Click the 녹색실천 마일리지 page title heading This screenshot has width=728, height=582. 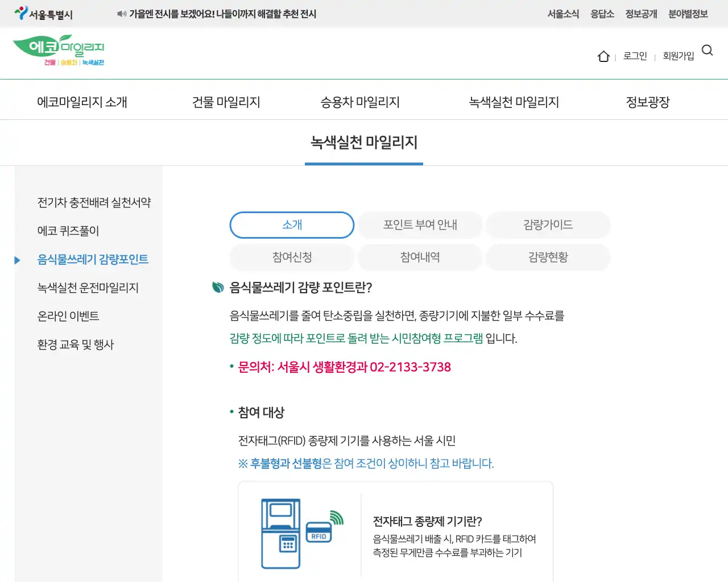[364, 142]
